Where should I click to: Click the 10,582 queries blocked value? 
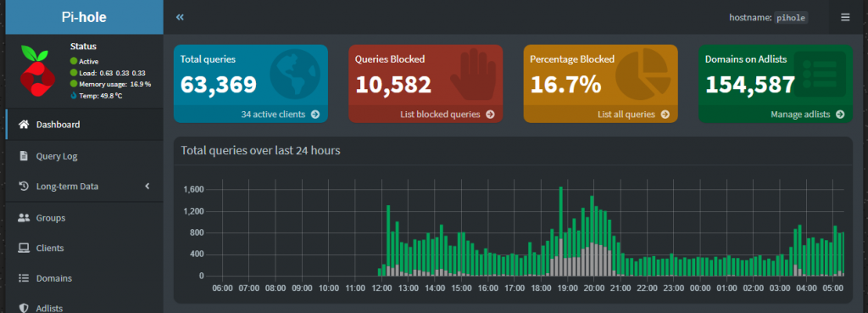coord(393,84)
